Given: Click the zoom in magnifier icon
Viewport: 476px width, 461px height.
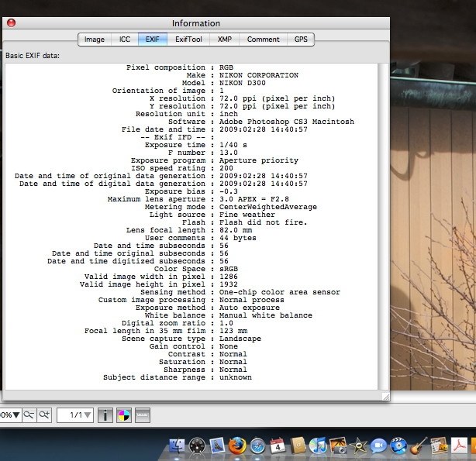Looking at the screenshot, I should 44,415.
